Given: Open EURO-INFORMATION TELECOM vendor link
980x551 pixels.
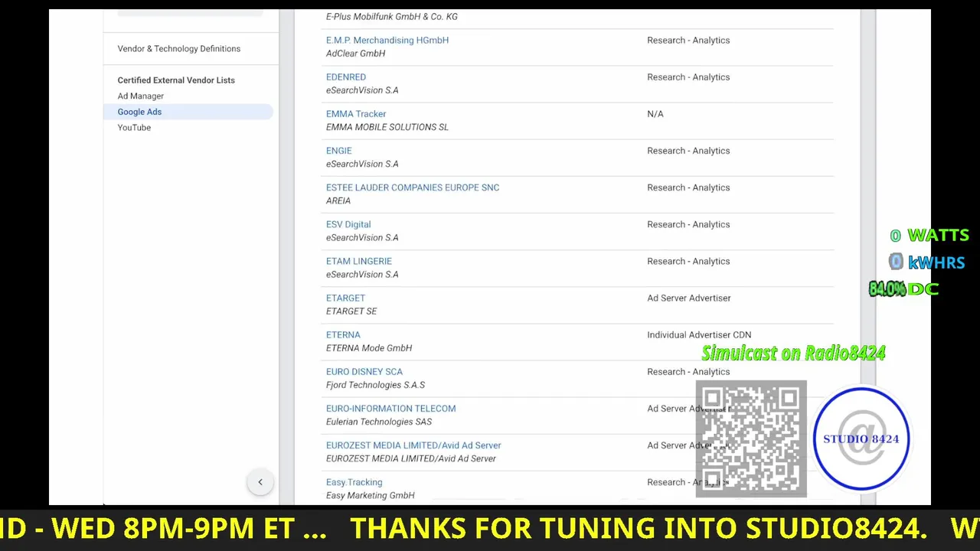Looking at the screenshot, I should click(390, 409).
